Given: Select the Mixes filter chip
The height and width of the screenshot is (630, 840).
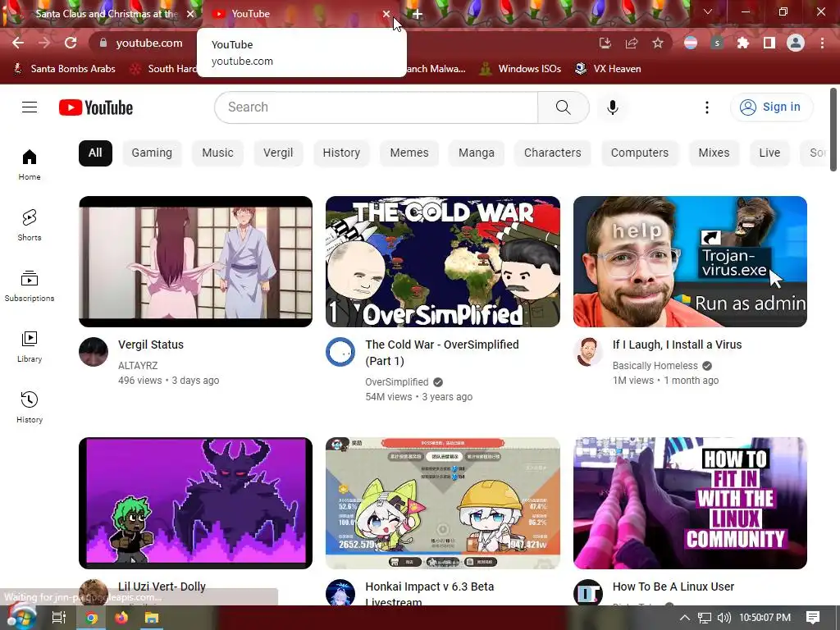Looking at the screenshot, I should click(x=714, y=153).
